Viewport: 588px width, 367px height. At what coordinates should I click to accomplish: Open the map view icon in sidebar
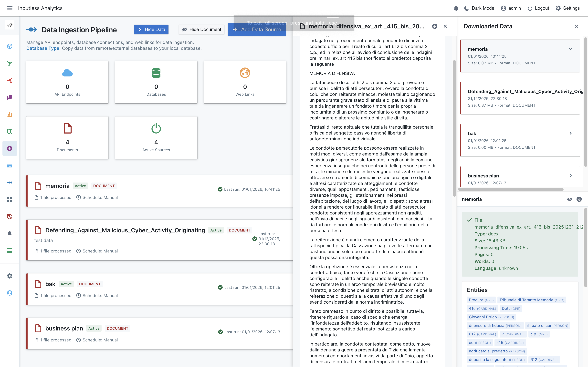pos(10,131)
